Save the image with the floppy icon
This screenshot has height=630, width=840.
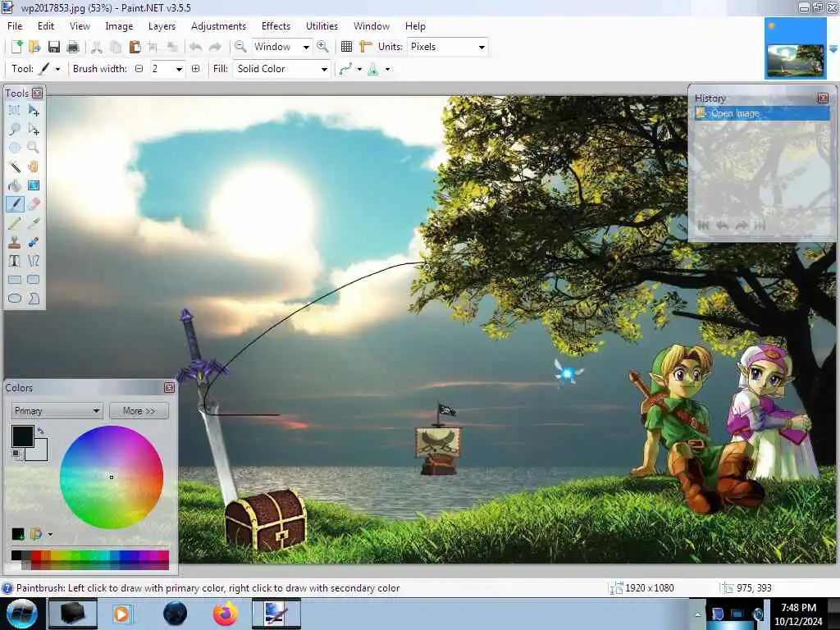click(53, 47)
